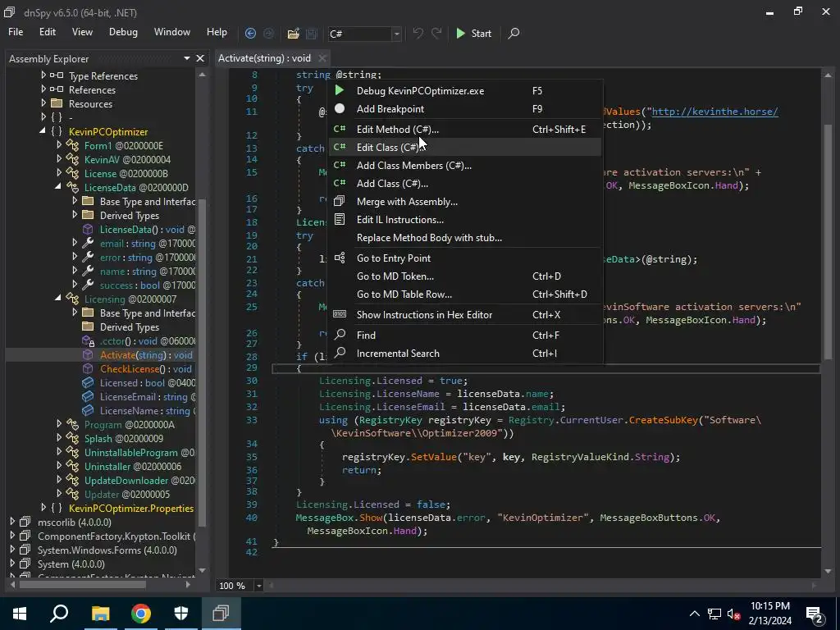Click the Navigate Backward arrow icon
The image size is (840, 630).
click(250, 34)
